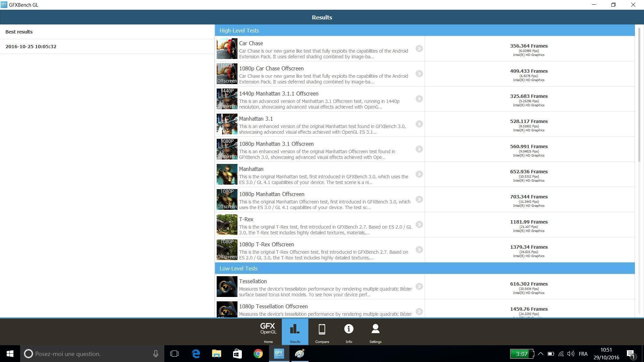Open 1440p Manhattan 3.1.1 Offscreen title
This screenshot has width=644, height=362.
pyautogui.click(x=278, y=94)
